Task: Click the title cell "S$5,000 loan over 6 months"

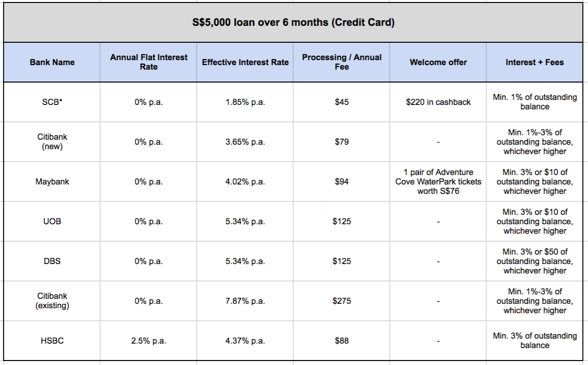Action: 293,23
